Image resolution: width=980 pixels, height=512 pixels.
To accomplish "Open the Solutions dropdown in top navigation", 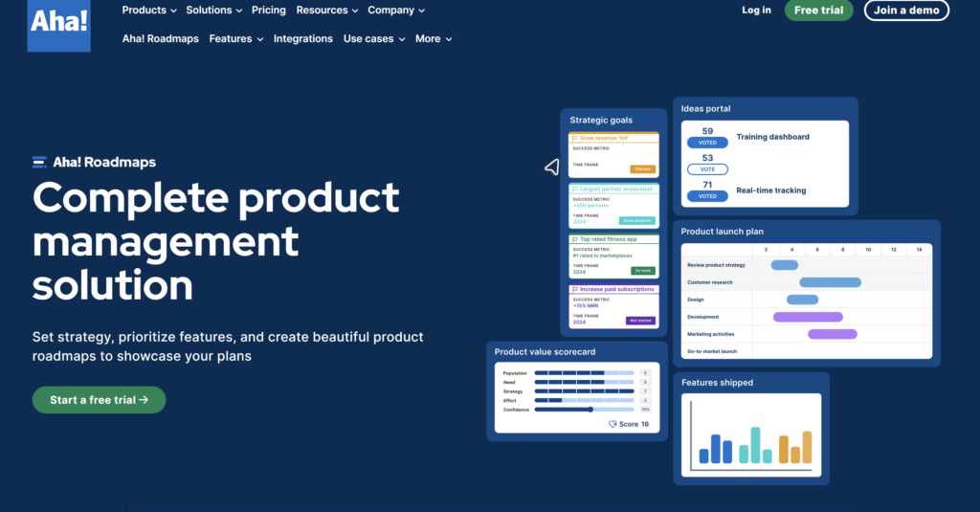I will coord(214,11).
